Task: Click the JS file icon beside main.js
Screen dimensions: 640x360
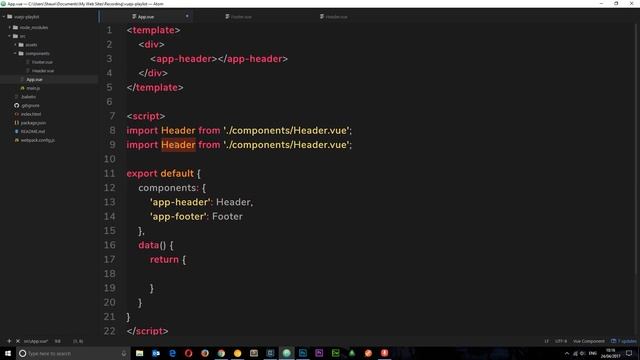Action: pyautogui.click(x=22, y=88)
